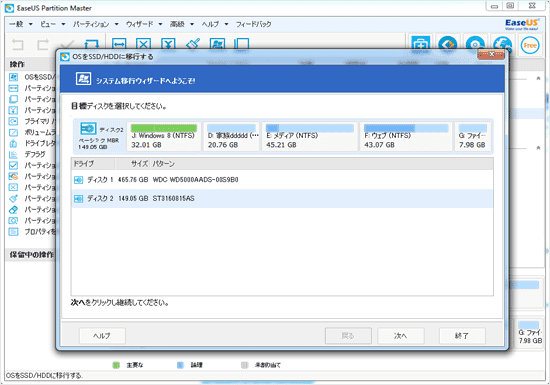Click the 戻る back button

pyautogui.click(x=348, y=336)
